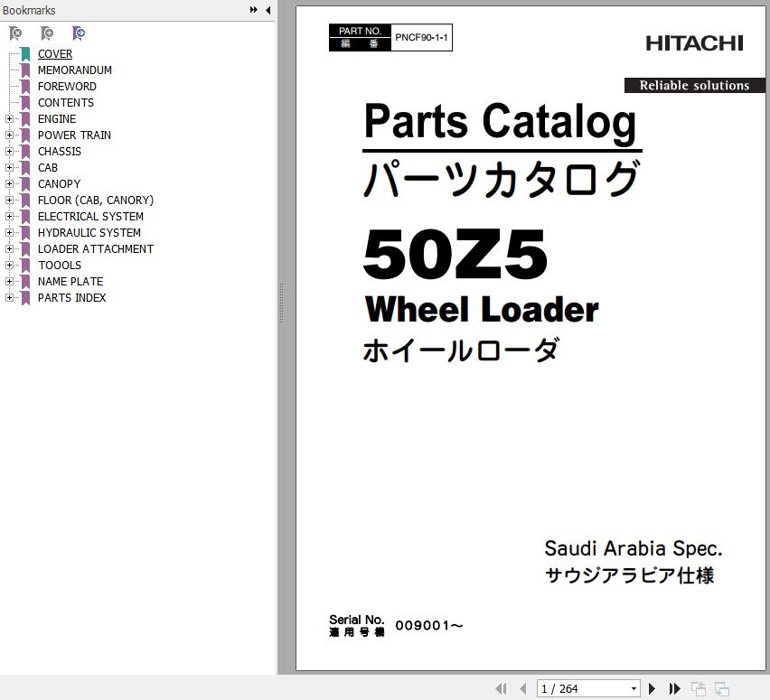This screenshot has height=700, width=770.
Task: Expand the CHASSIS bookmark
Action: point(9,151)
